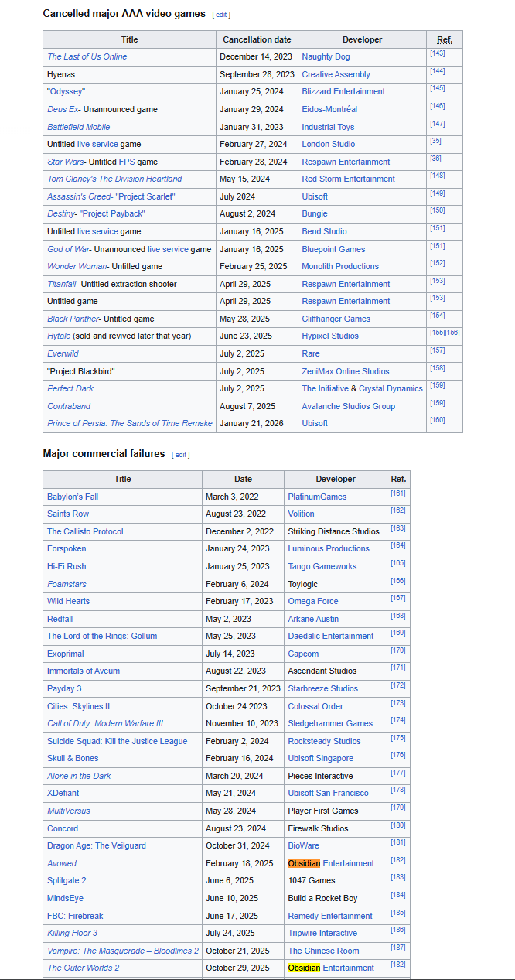The height and width of the screenshot is (980, 515).
Task: Open The Last of Us Online link
Action: [x=87, y=56]
